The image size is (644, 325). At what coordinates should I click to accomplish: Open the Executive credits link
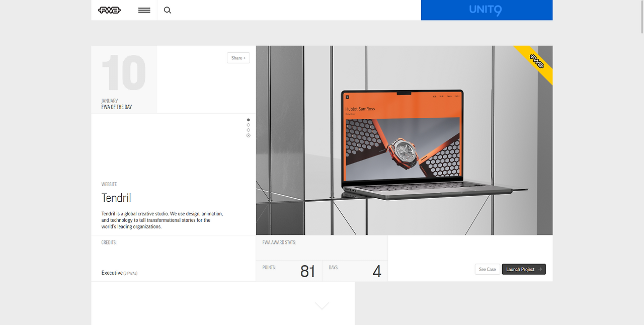coord(112,273)
